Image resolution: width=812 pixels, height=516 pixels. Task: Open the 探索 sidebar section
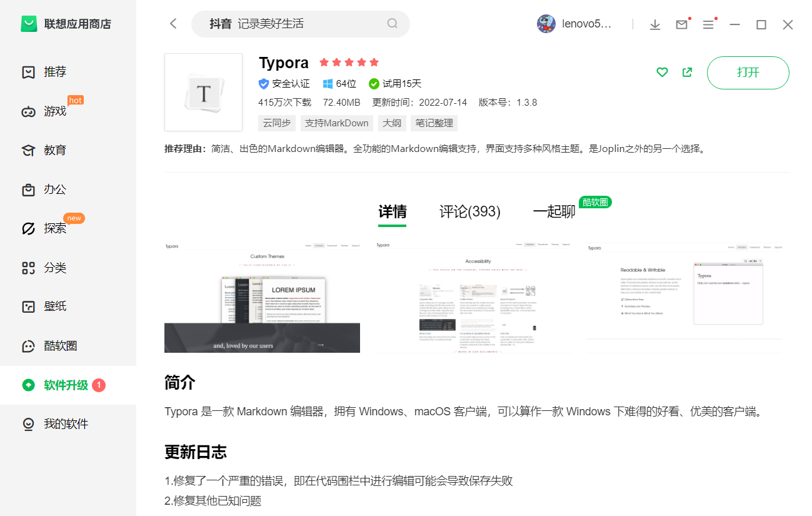pos(68,228)
